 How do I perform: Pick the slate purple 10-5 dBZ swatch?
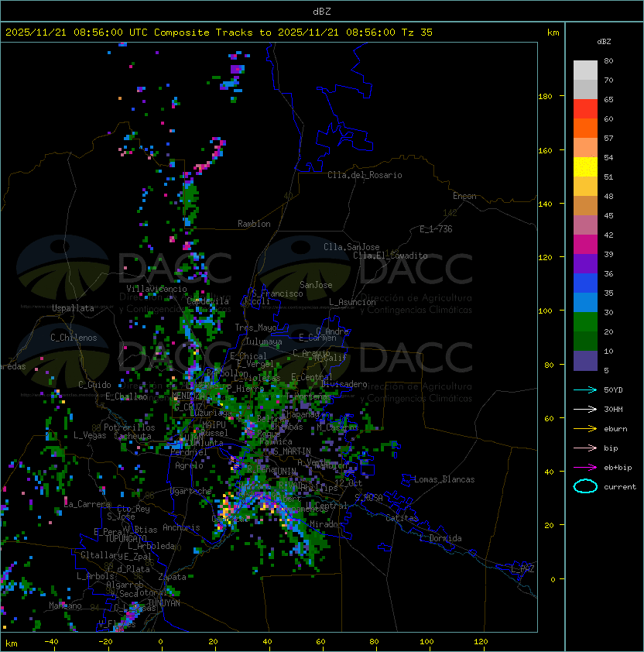(x=585, y=361)
